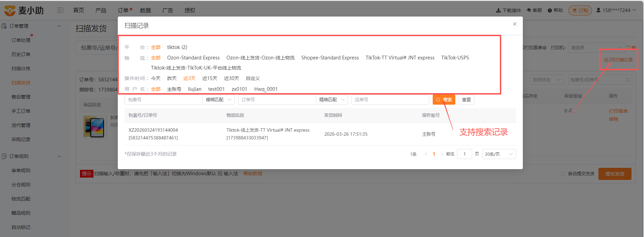Screen dimensions: 644x237
Task: Select 近15天 operation time filter
Action: coord(210,78)
